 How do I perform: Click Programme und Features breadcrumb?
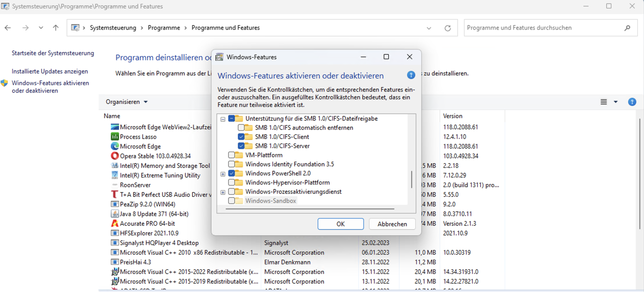click(x=225, y=28)
